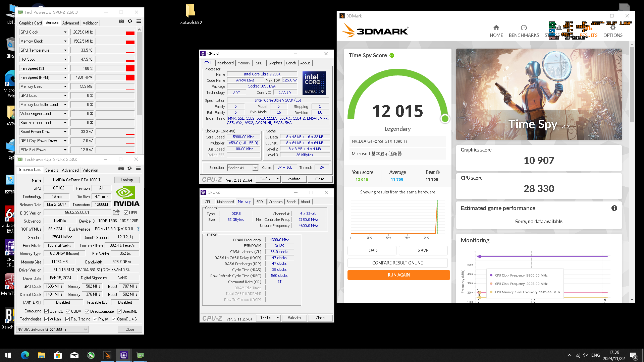This screenshot has width=644, height=362.
Task: Expand GPU Temperature sensor dropdown
Action: [65, 50]
